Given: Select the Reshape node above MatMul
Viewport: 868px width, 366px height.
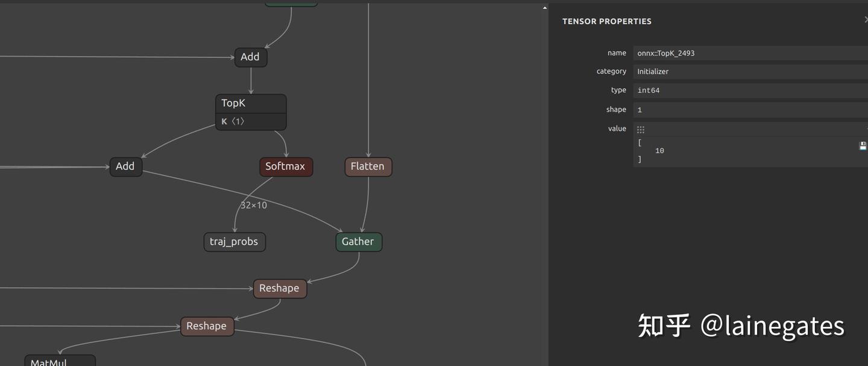Looking at the screenshot, I should click(207, 326).
